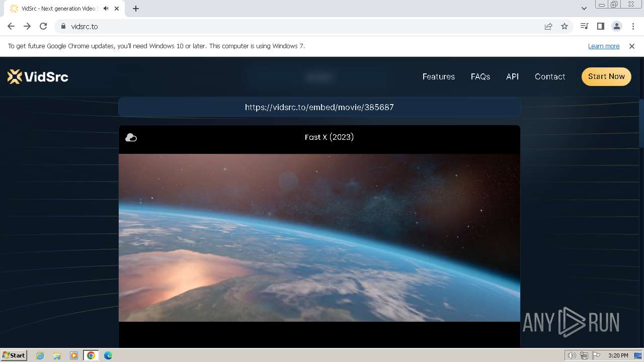This screenshot has height=362, width=644.
Task: Reload the current page
Action: tap(43, 26)
